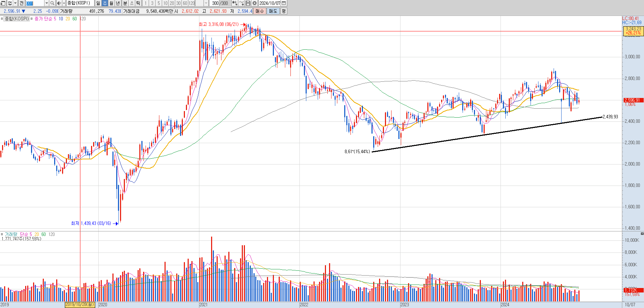Open the calendar date picker icon
Image resolution: width=644 pixels, height=308 pixels.
coord(284,3)
